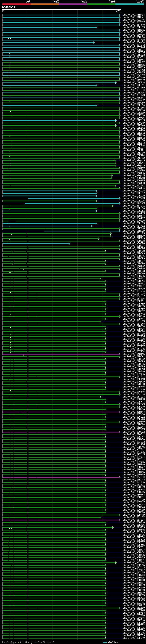Image resolution: width=146 pixels, height=644 pixels.
Task: Click hit label UniRef100_A5YKI2
Action: (x=134, y=226)
